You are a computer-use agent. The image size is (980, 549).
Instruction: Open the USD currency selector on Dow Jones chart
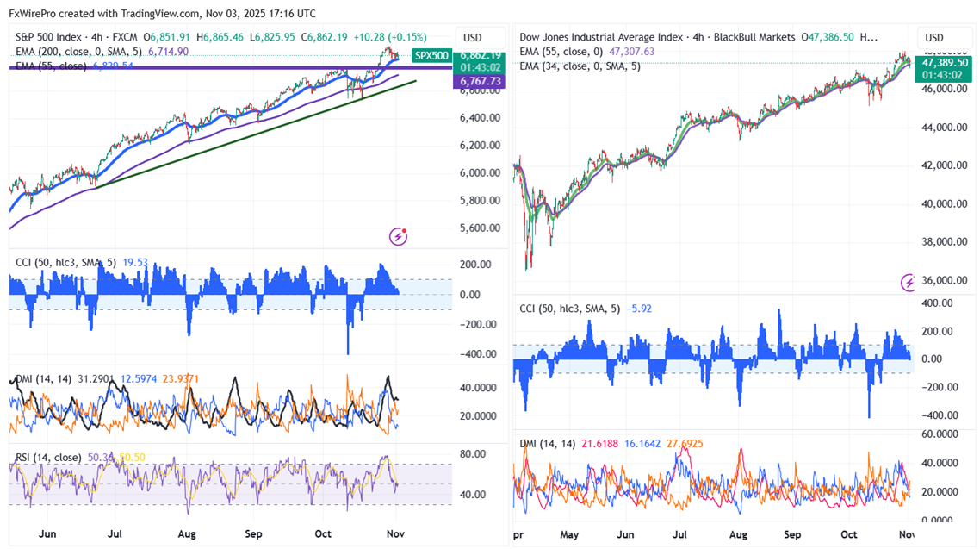coord(934,38)
